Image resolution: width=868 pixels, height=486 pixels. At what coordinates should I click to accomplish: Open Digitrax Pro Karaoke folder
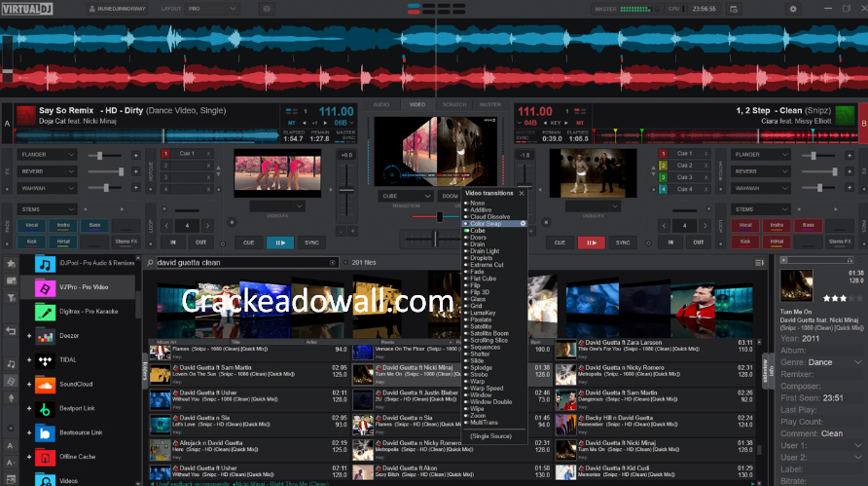(78, 312)
